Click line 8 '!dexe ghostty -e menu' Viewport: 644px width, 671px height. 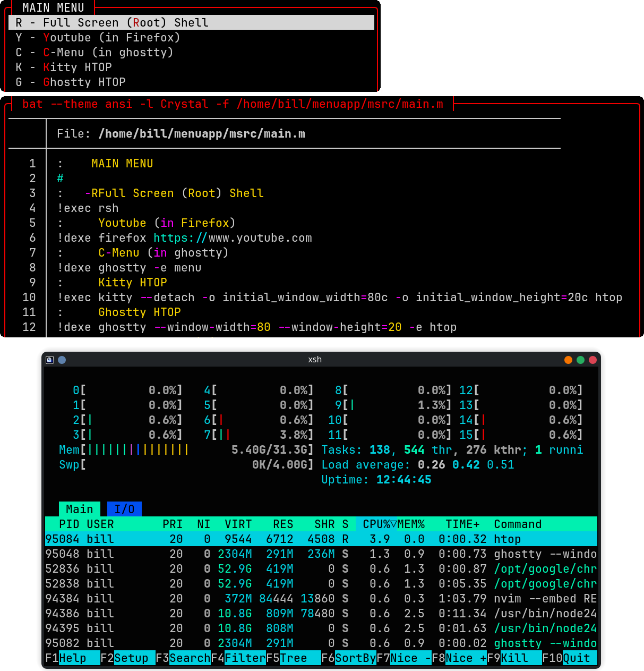pyautogui.click(x=130, y=267)
